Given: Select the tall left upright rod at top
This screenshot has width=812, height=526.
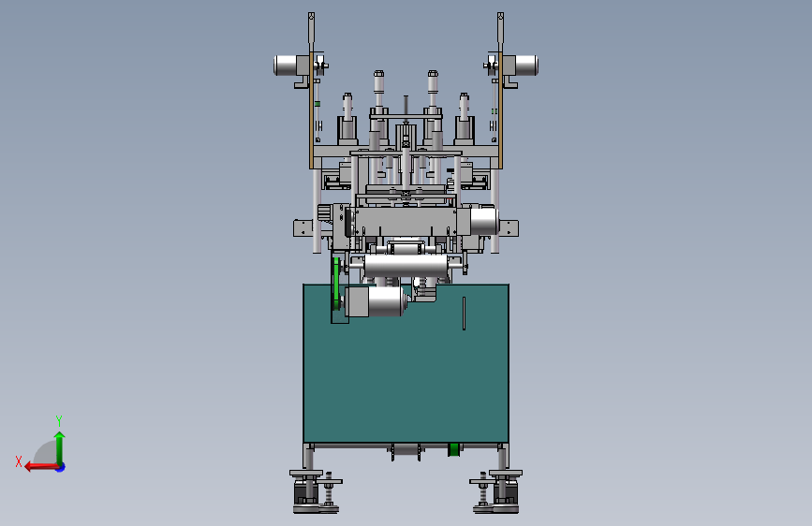Looking at the screenshot, I should (x=311, y=32).
